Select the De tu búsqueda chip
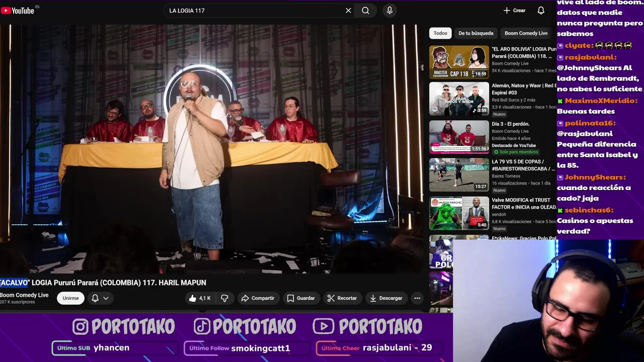Screen dimensions: 644x362 click(475, 33)
